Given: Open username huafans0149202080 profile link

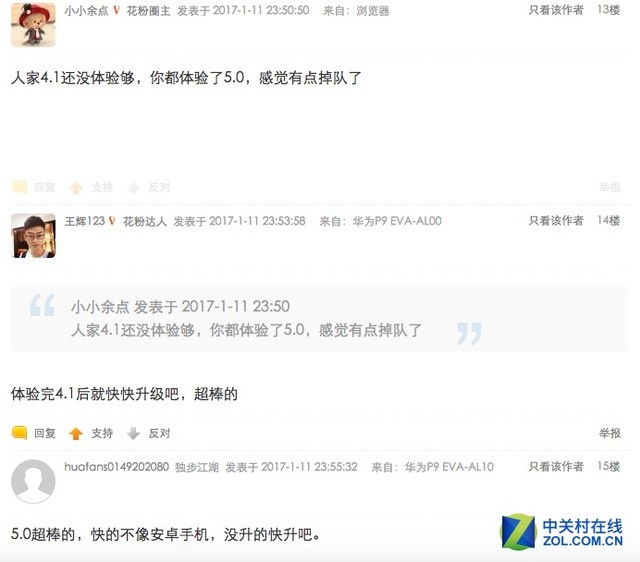Looking at the screenshot, I should [117, 466].
